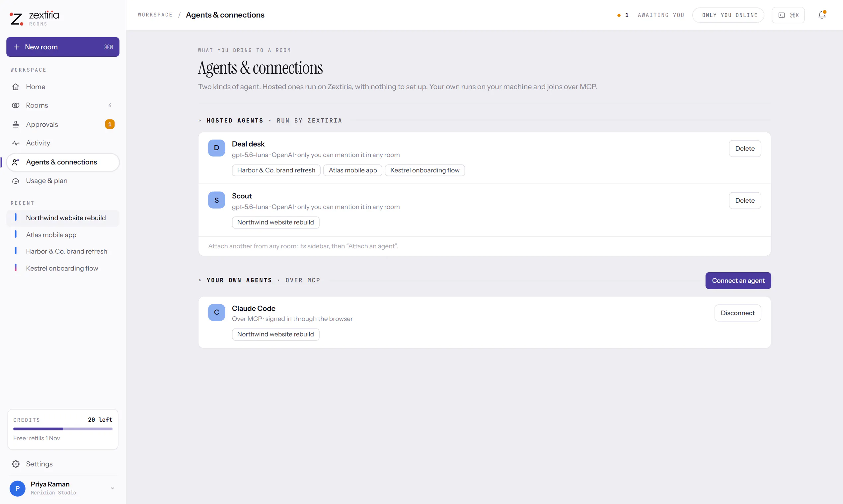Screen dimensions: 843x504
Task: Open Settings from the sidebar
Action: (63, 464)
